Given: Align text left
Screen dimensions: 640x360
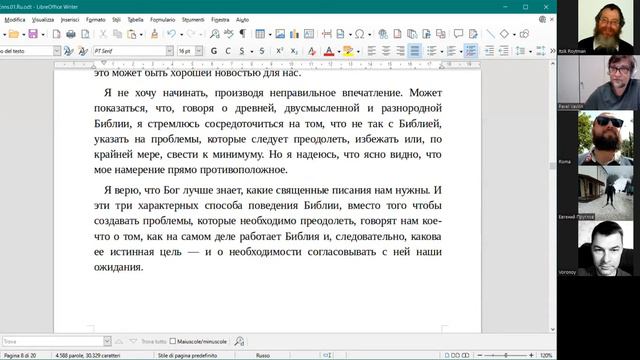Looking at the screenshot, I should [x=371, y=51].
